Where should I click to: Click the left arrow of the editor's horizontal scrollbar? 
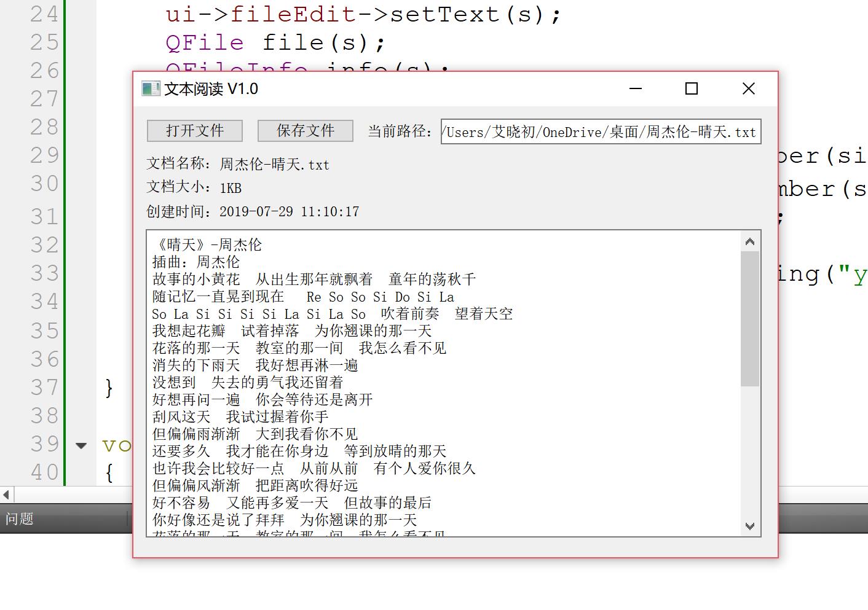5,495
